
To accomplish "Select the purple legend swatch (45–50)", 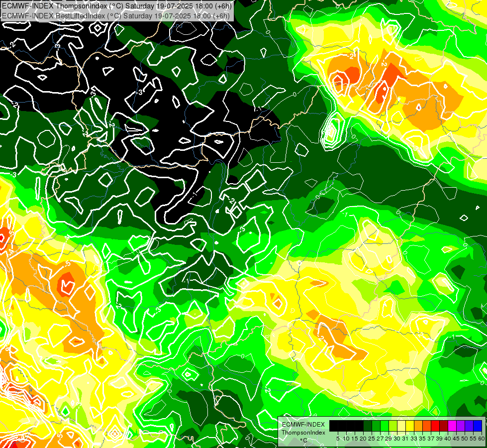I will tap(461, 426).
